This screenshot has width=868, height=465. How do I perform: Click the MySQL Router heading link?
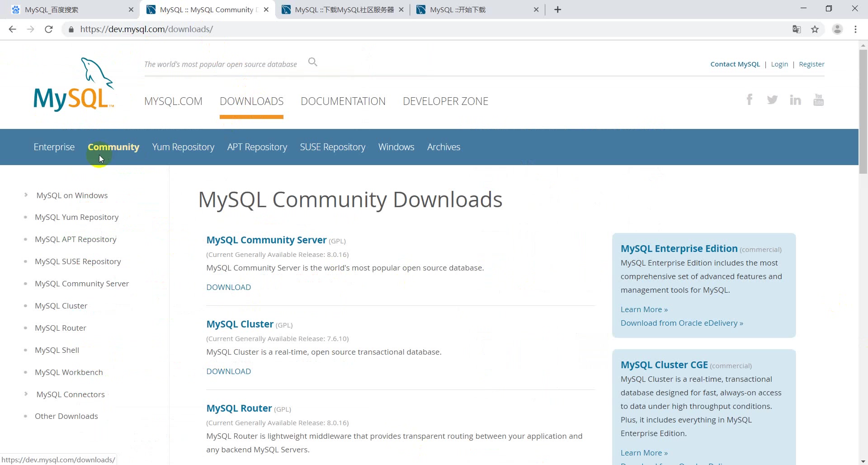coord(239,408)
